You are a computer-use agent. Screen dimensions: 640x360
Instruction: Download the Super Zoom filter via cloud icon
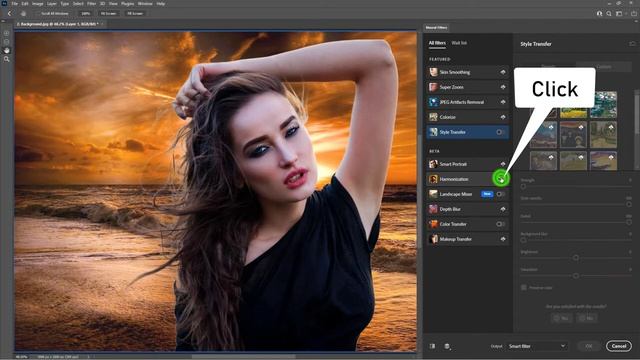[x=503, y=87]
